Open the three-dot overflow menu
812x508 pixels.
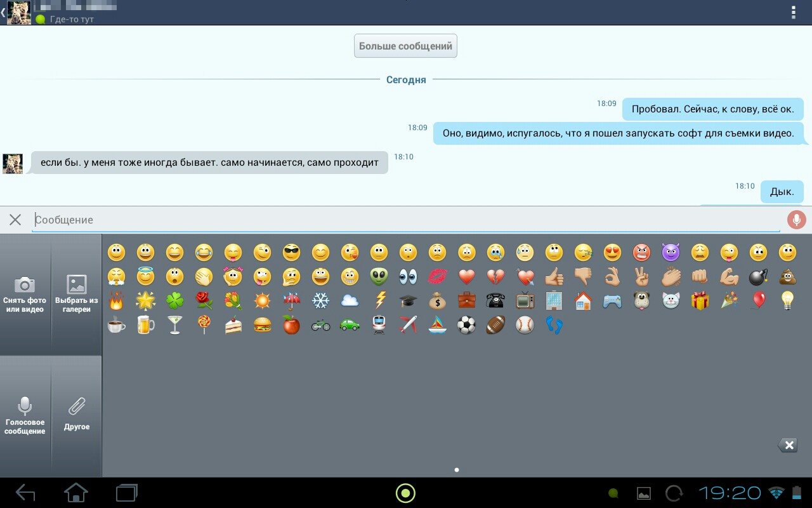pyautogui.click(x=793, y=13)
